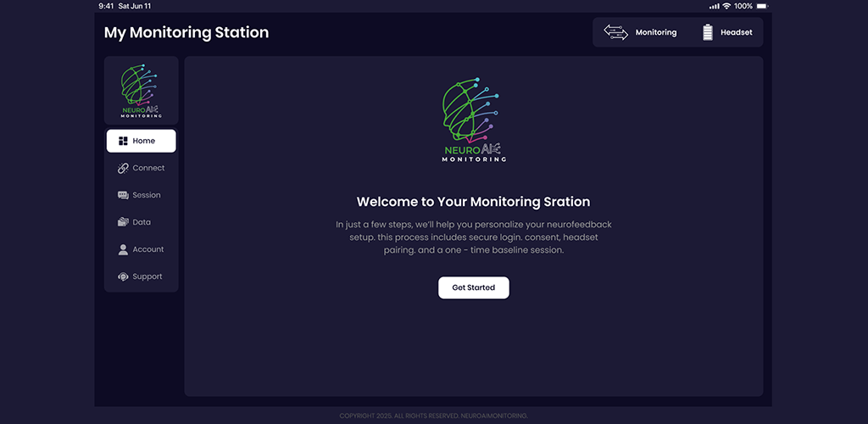
Task: Switch to the Session menu label
Action: click(x=147, y=195)
